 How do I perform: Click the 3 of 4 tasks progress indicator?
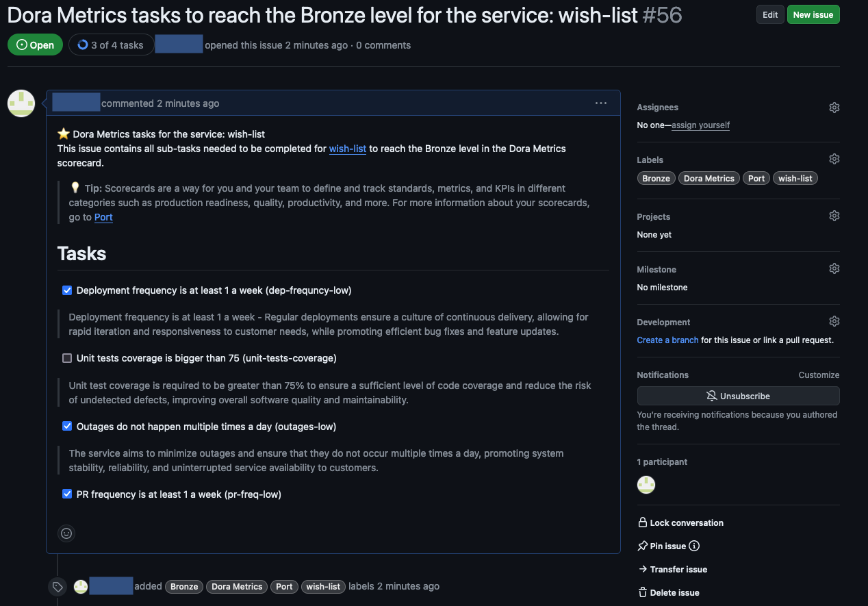pos(111,45)
